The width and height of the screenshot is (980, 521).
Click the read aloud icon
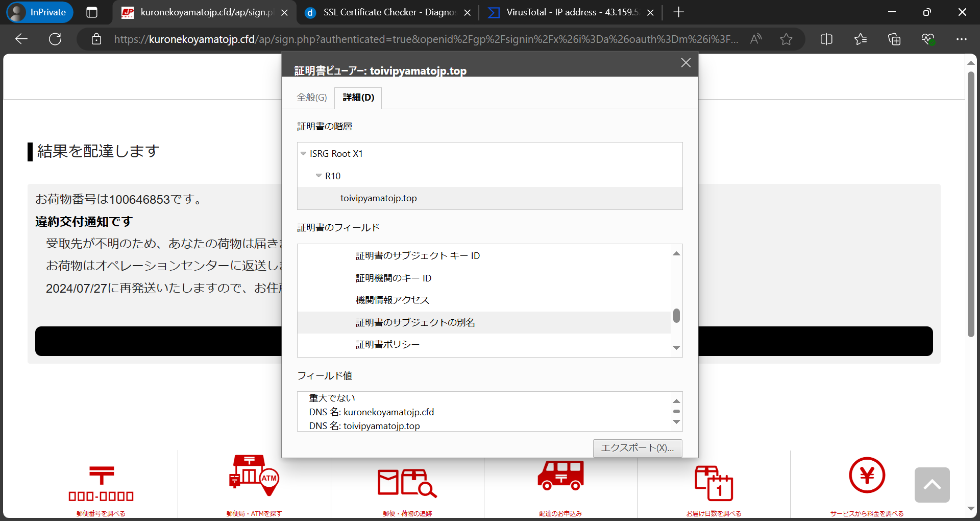pyautogui.click(x=756, y=39)
